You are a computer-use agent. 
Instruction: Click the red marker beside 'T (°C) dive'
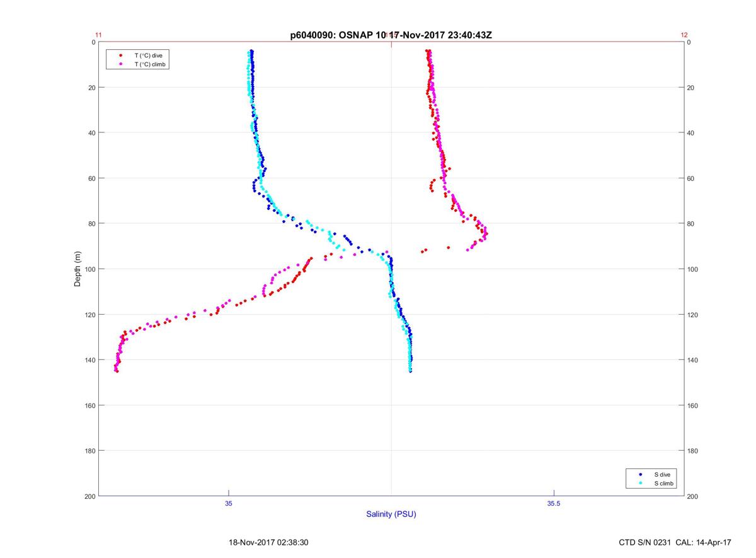(x=120, y=55)
